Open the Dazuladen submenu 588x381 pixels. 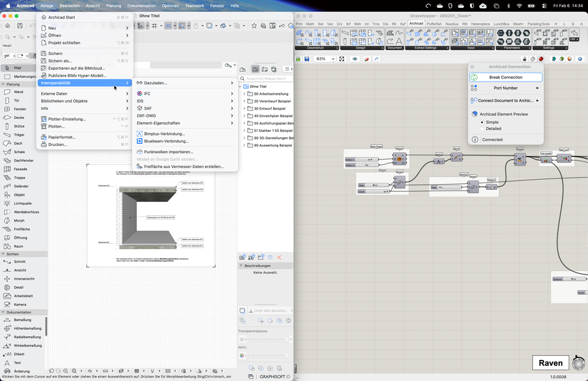[x=185, y=83]
